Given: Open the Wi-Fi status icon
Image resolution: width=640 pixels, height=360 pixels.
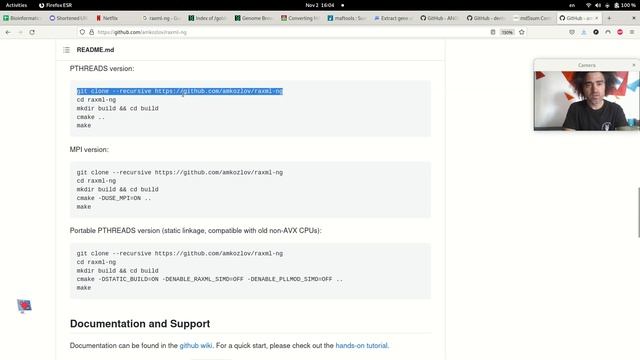Looking at the screenshot, I should coord(588,5).
